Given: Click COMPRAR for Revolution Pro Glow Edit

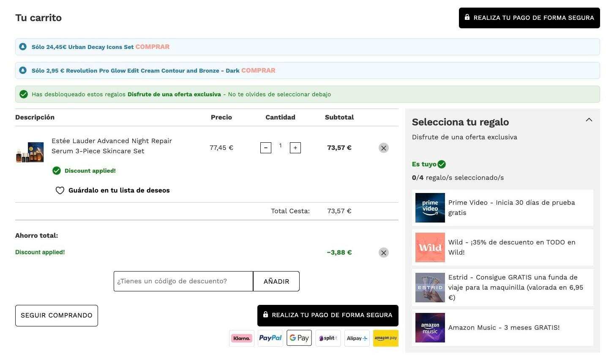Looking at the screenshot, I should click(258, 71).
